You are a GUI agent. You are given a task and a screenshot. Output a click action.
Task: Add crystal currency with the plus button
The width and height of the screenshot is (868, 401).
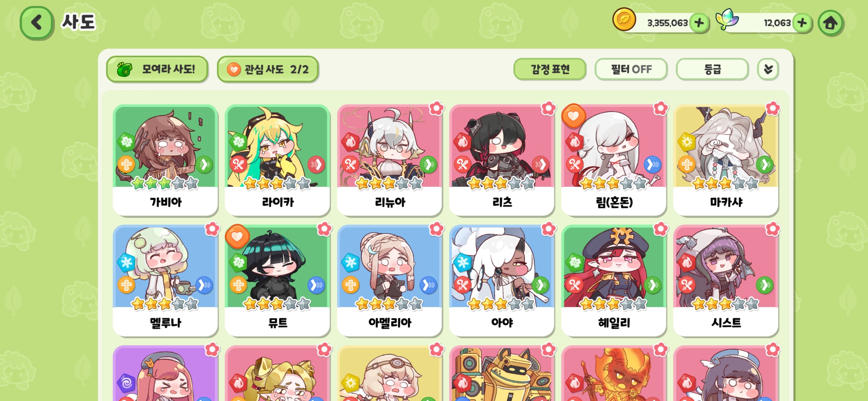coord(802,23)
